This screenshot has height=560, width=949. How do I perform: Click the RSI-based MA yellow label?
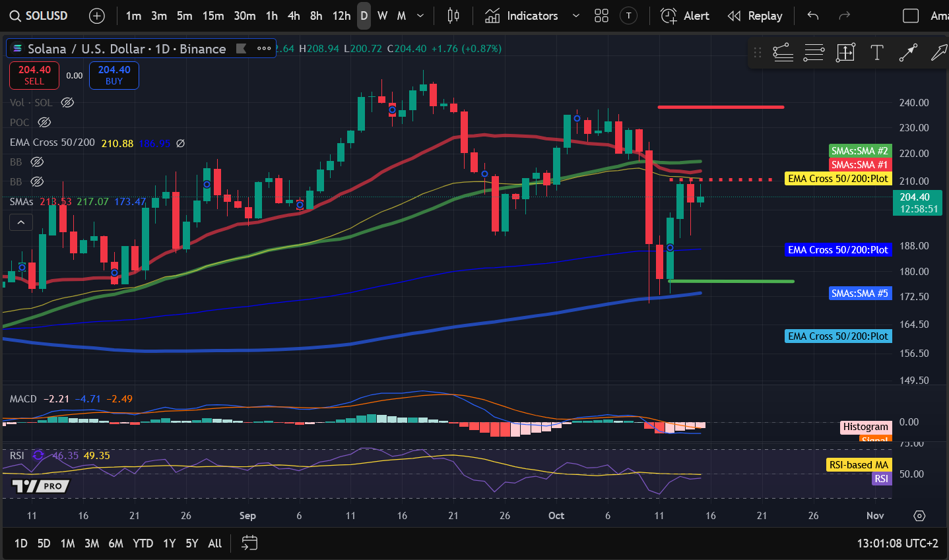[x=859, y=465]
